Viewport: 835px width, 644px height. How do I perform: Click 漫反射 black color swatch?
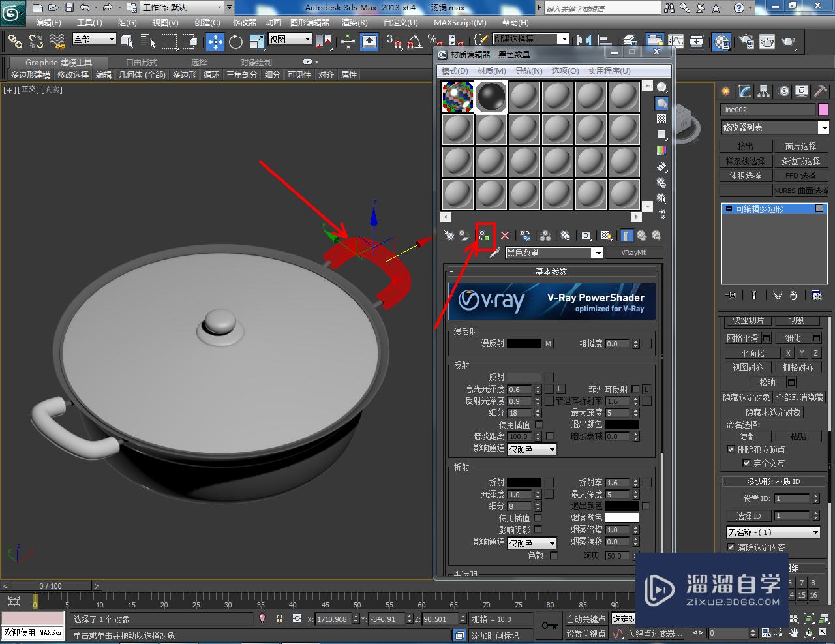[x=524, y=343]
